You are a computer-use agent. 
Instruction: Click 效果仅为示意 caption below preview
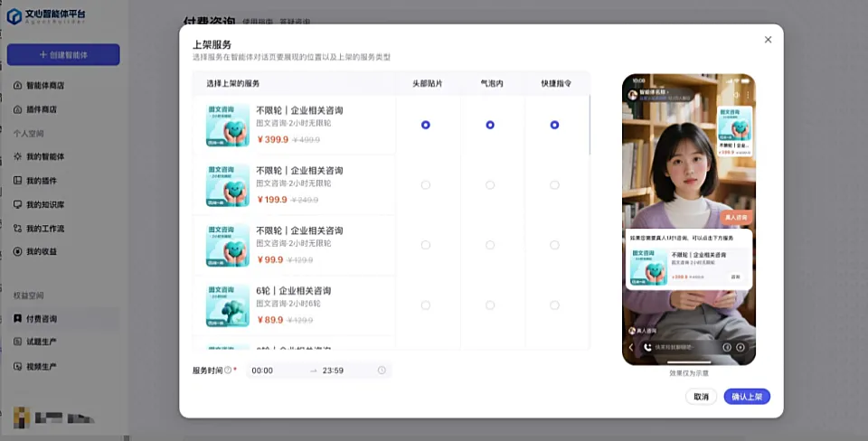689,373
